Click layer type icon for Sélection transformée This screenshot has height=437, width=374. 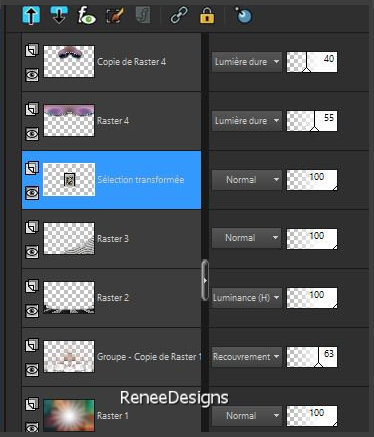(32, 168)
